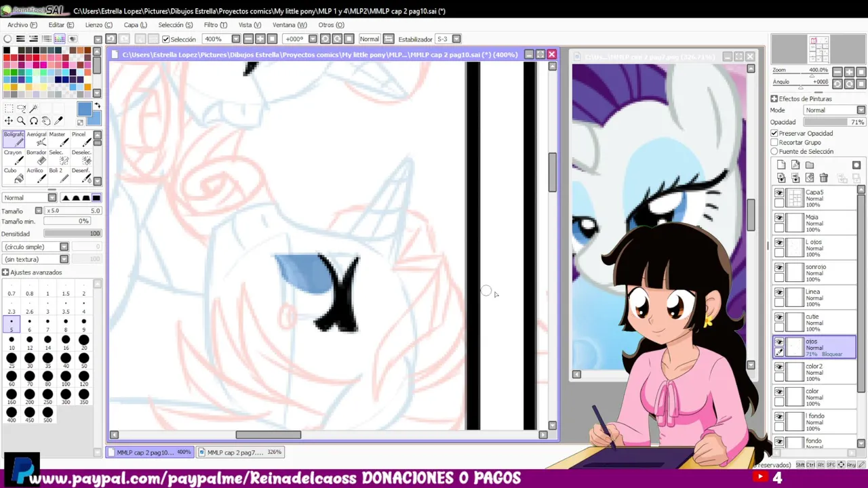The image size is (868, 488).
Task: Activate the zoom magnifier tool
Action: [x=21, y=121]
